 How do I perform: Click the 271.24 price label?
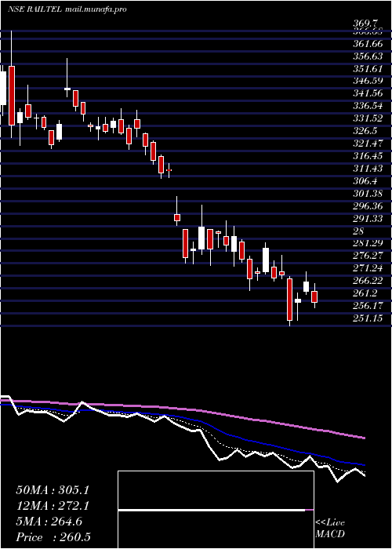[368, 268]
